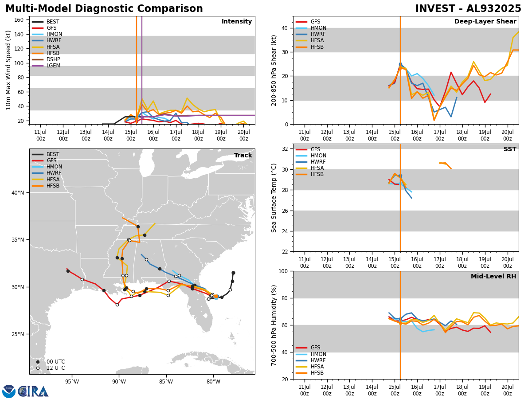The image size is (532, 399).
Task: Click the 12 UTC open circle legend marker
Action: [x=38, y=368]
